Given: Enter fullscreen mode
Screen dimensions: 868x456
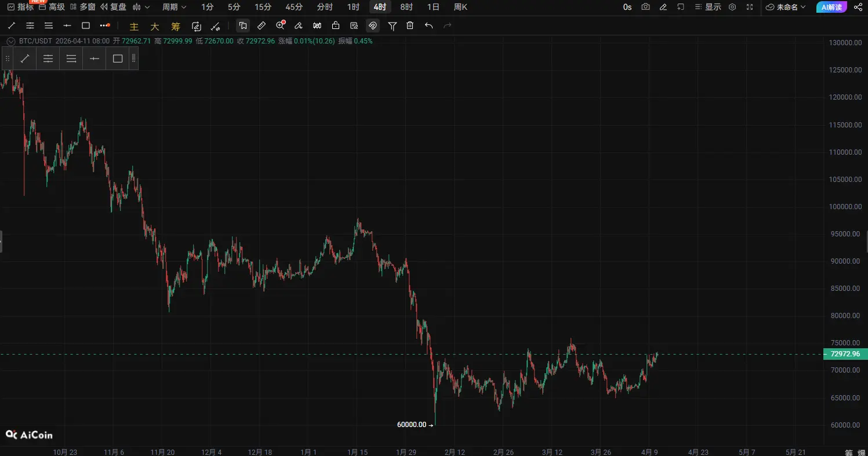Looking at the screenshot, I should (x=750, y=7).
